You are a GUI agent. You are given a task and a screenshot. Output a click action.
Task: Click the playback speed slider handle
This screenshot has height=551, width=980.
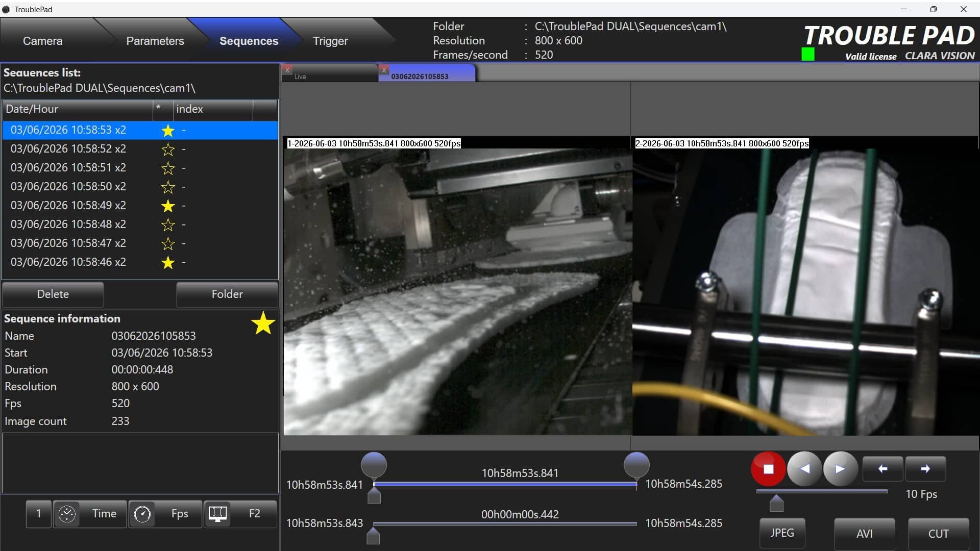776,503
